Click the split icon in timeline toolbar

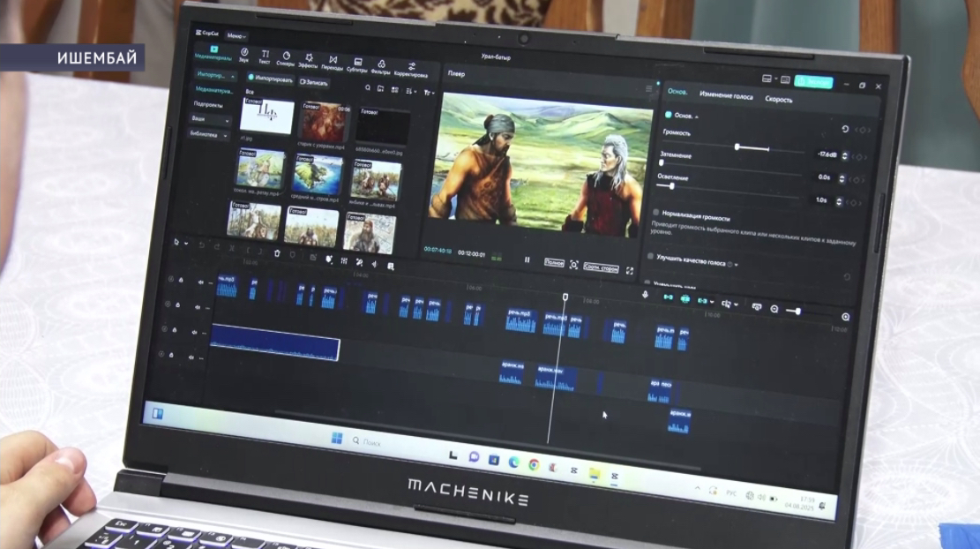[x=232, y=248]
